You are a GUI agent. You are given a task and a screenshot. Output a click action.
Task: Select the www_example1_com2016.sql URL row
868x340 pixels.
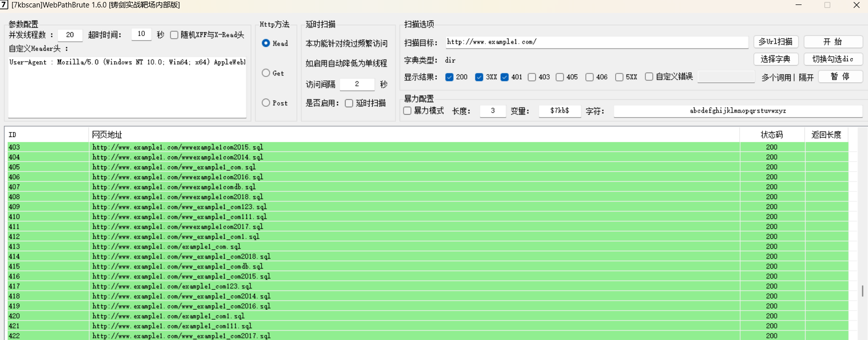[x=428, y=306]
